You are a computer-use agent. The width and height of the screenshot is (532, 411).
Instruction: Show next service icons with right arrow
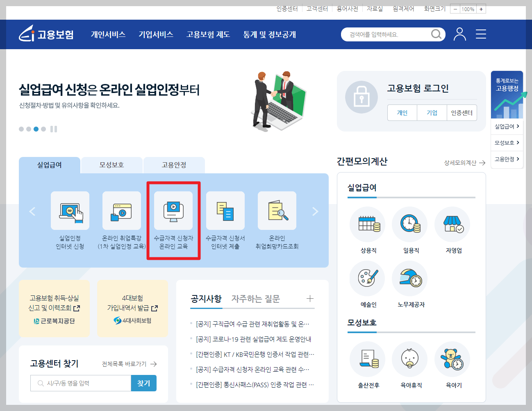[315, 211]
